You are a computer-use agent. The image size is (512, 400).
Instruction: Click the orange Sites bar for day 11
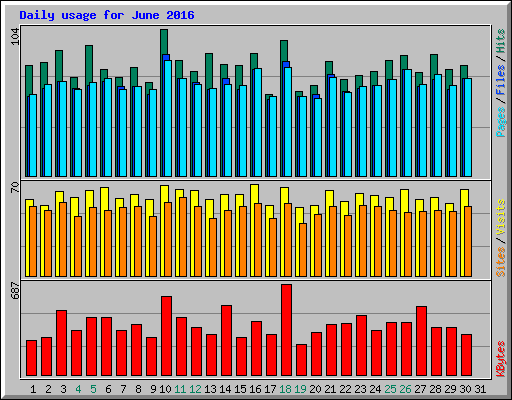pyautogui.click(x=183, y=237)
